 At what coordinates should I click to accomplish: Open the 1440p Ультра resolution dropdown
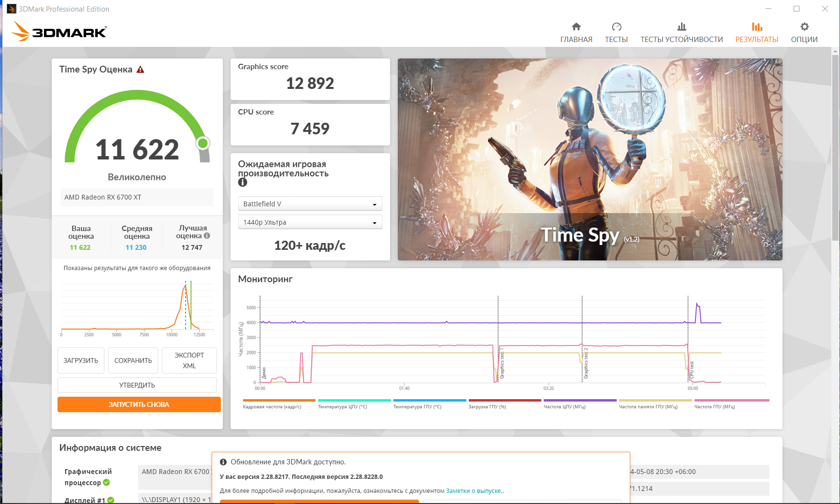(x=310, y=222)
